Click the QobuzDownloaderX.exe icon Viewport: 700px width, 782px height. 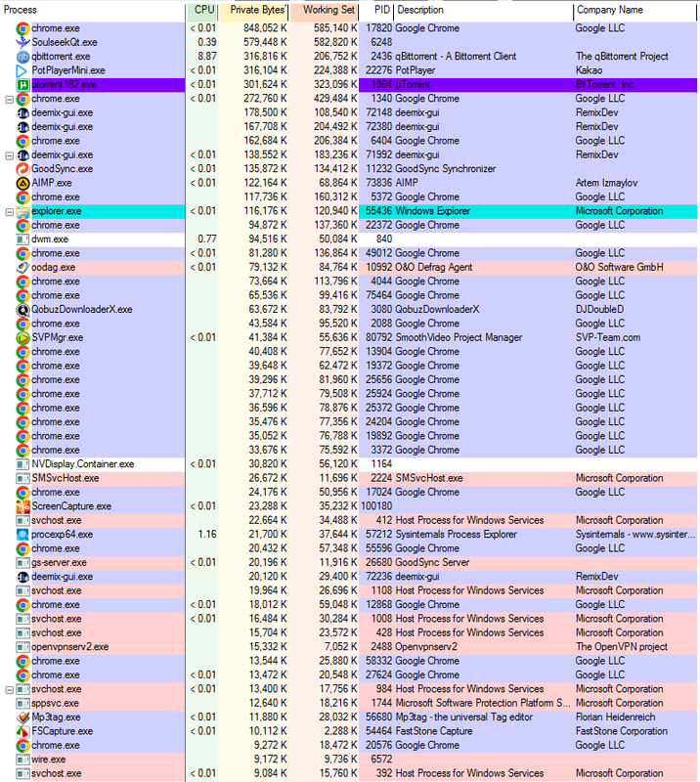(22, 310)
